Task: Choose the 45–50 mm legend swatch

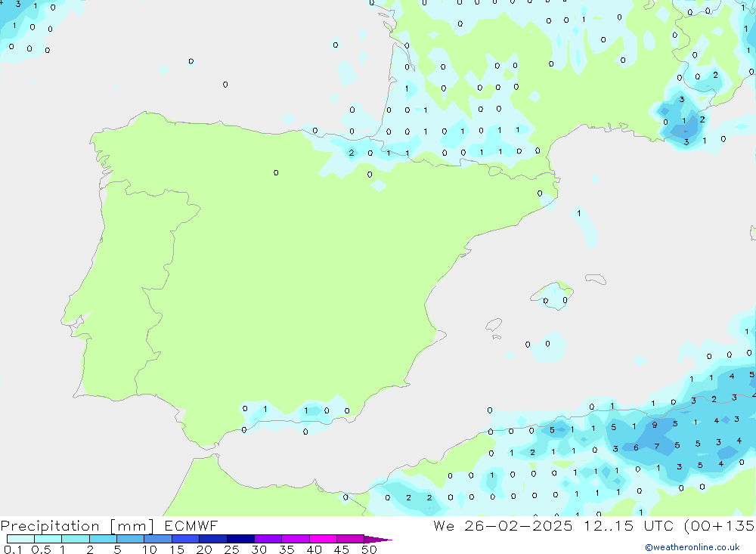Action: click(x=351, y=539)
